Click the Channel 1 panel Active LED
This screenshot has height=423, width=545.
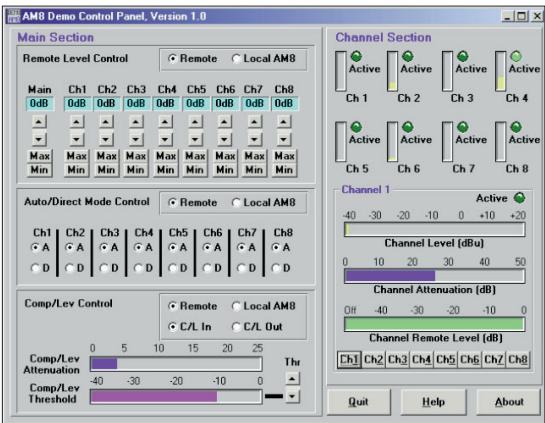tap(520, 198)
